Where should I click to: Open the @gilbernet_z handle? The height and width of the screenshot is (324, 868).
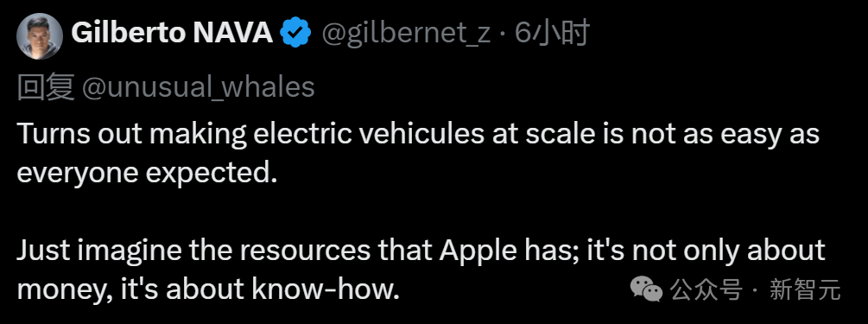coord(405,35)
